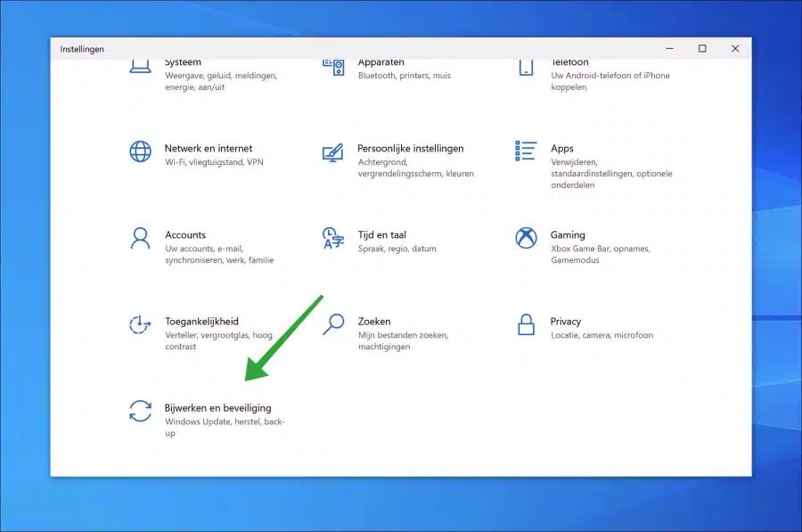Open the Persoonlijke instellingen heading
This screenshot has height=532, width=802.
click(410, 148)
